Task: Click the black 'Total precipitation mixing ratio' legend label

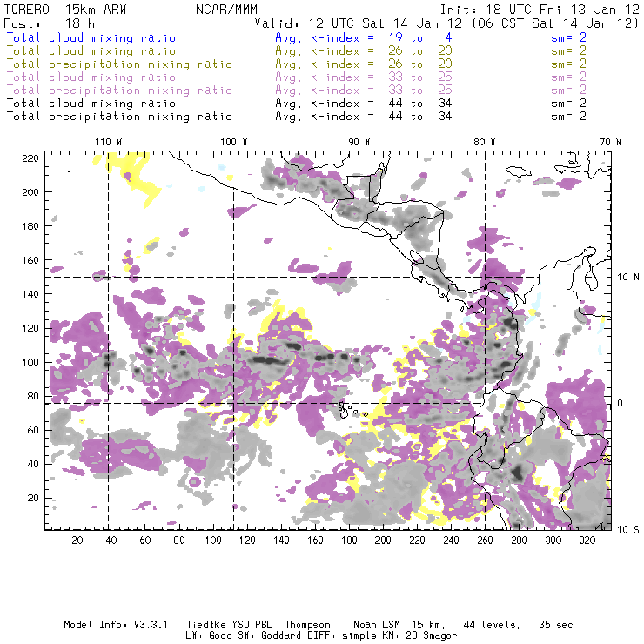Action: pos(119,117)
